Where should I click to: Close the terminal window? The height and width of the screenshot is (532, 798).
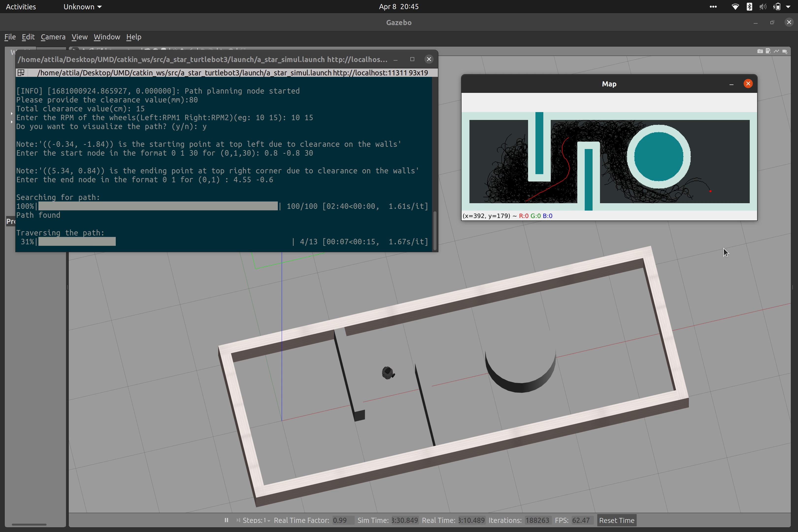point(429,59)
